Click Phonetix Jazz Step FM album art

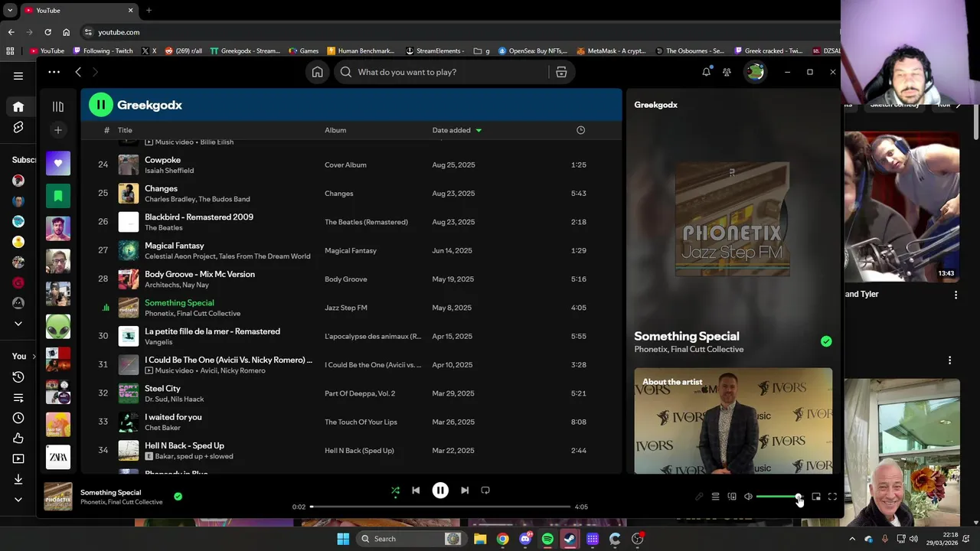point(732,220)
